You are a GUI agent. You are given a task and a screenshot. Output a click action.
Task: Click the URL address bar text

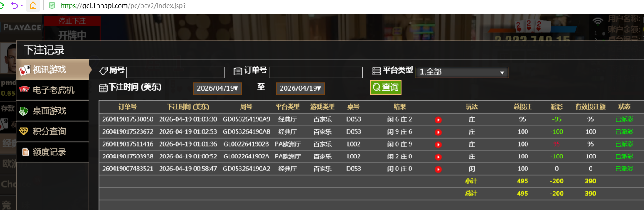tap(123, 6)
